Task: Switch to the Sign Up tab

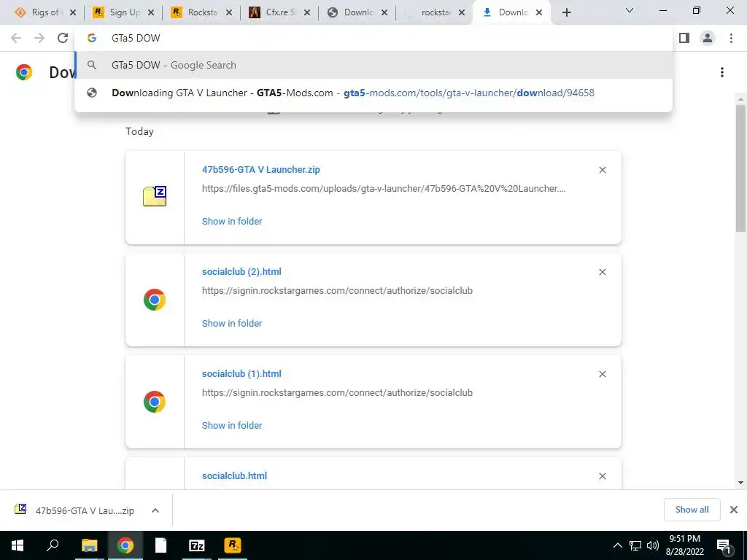Action: (124, 13)
